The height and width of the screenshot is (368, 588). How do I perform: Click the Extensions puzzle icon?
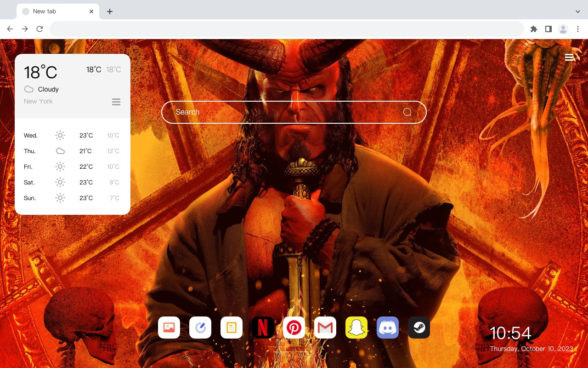(x=533, y=29)
